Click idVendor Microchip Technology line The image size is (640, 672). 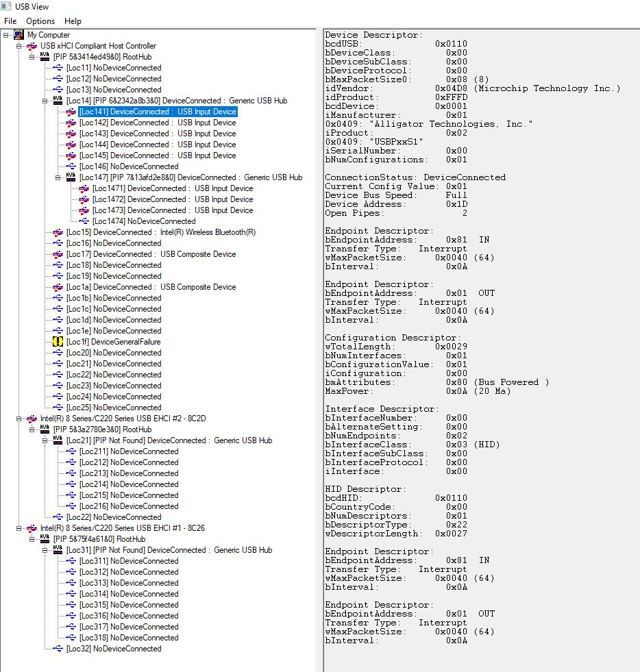tap(472, 88)
